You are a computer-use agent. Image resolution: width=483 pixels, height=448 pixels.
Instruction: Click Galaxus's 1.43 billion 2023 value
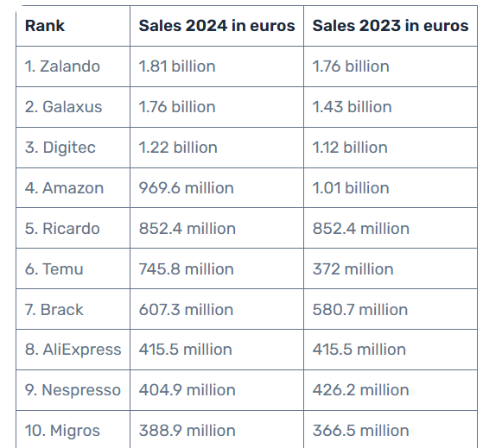tap(352, 107)
